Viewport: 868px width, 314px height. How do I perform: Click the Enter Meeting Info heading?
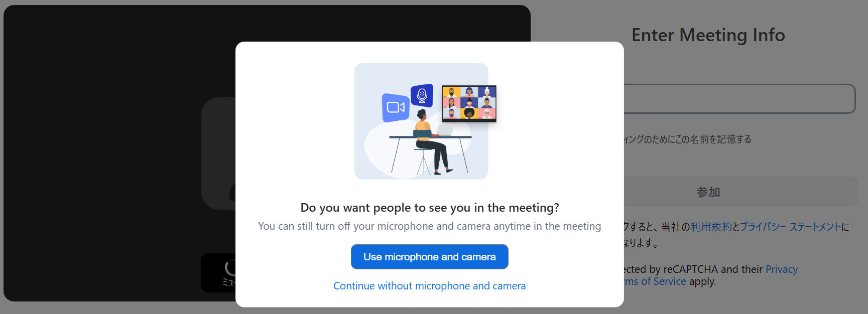(708, 35)
